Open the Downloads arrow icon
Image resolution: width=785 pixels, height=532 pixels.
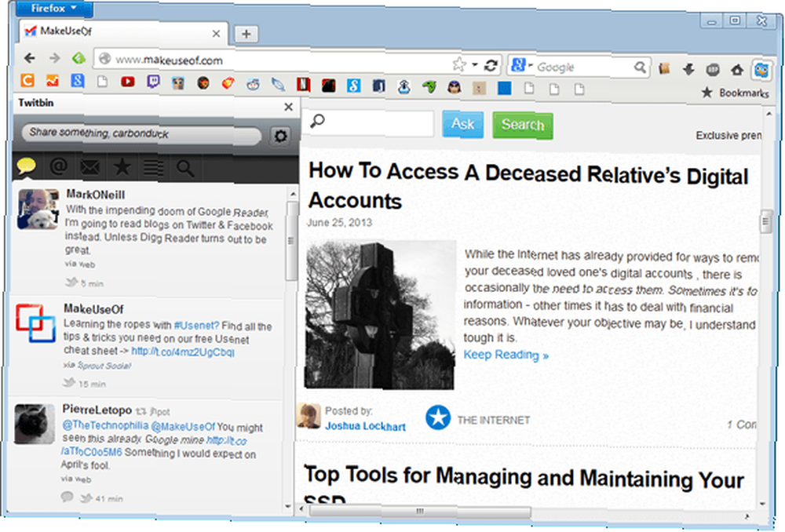[689, 69]
